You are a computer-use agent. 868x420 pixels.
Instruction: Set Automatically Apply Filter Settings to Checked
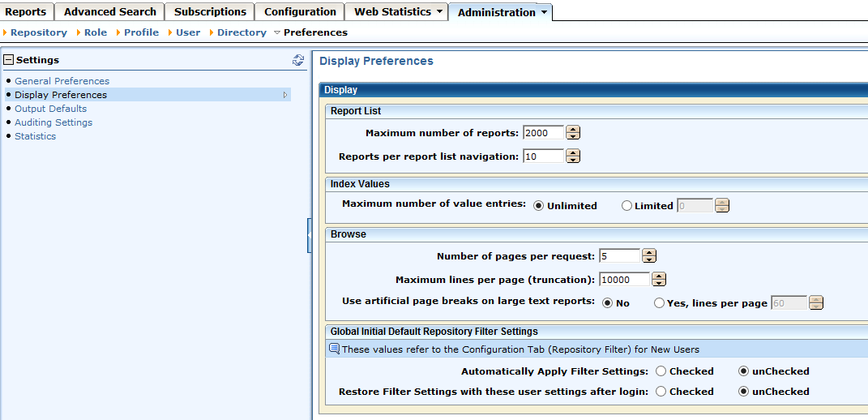pyautogui.click(x=661, y=371)
